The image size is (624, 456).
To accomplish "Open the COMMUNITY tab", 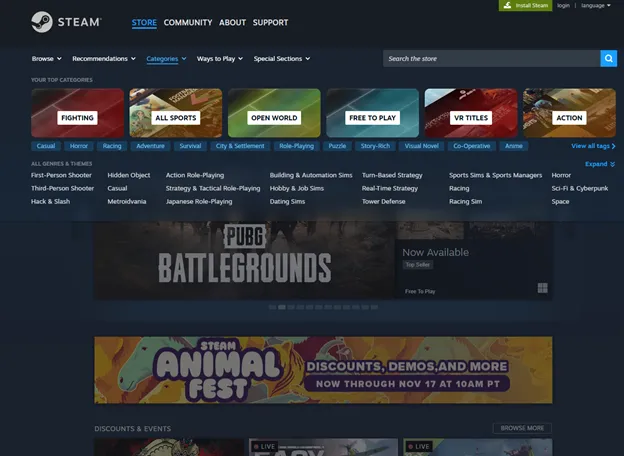I will pyautogui.click(x=188, y=23).
